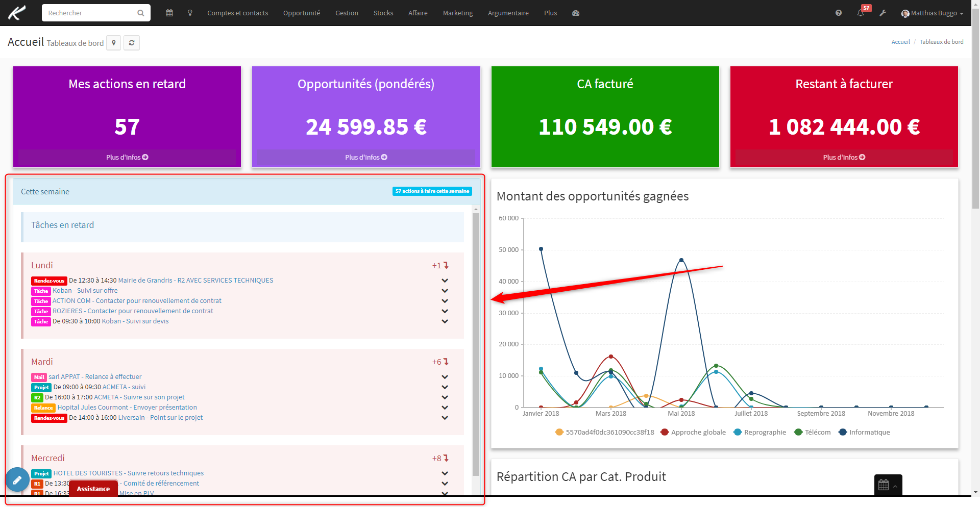Viewport: 980px width, 507px height.
Task: Click the Tâche badge on ACTION COM row
Action: point(41,301)
